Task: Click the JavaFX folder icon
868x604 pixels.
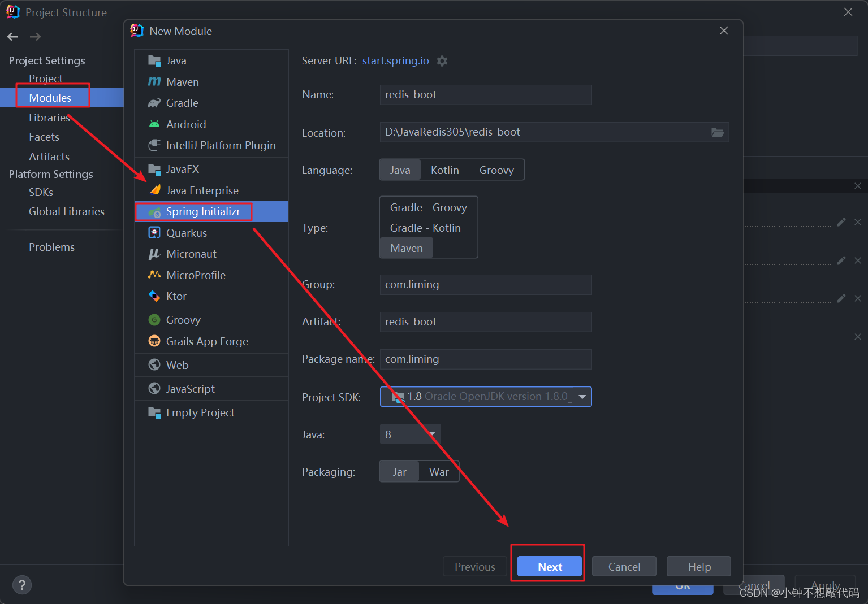Action: click(154, 169)
